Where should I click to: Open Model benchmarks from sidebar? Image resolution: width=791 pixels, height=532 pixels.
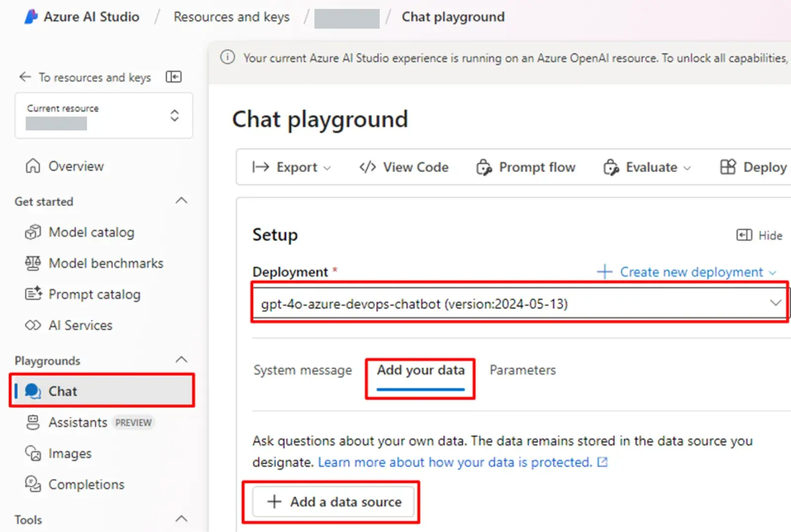point(106,263)
